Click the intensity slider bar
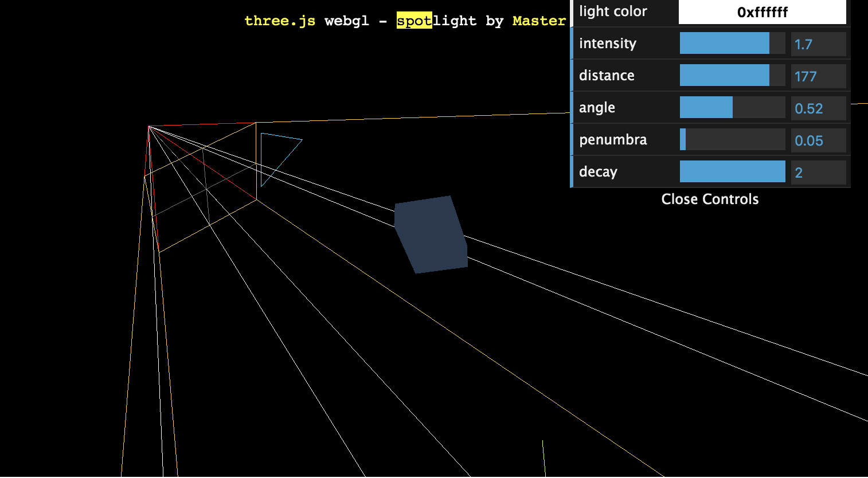868x478 pixels. click(x=732, y=44)
